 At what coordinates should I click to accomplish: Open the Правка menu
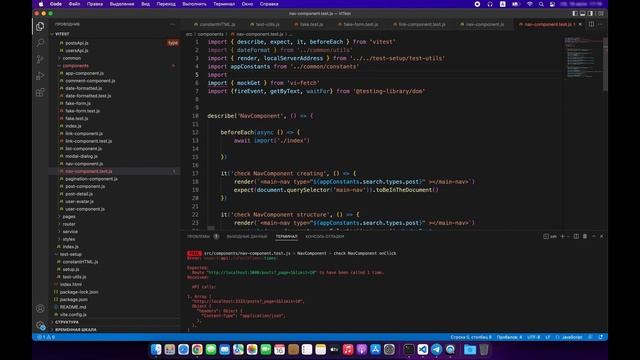pos(95,4)
